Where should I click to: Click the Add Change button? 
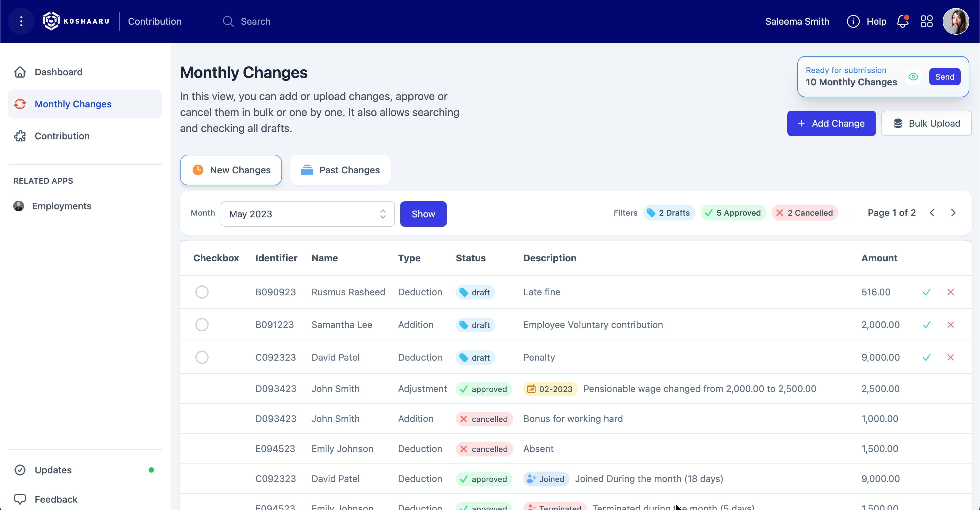pyautogui.click(x=831, y=123)
